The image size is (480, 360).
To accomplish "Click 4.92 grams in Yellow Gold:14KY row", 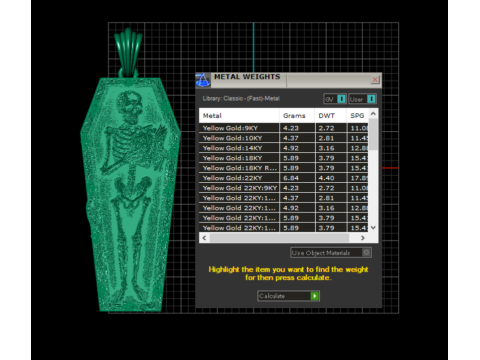I will (297, 148).
